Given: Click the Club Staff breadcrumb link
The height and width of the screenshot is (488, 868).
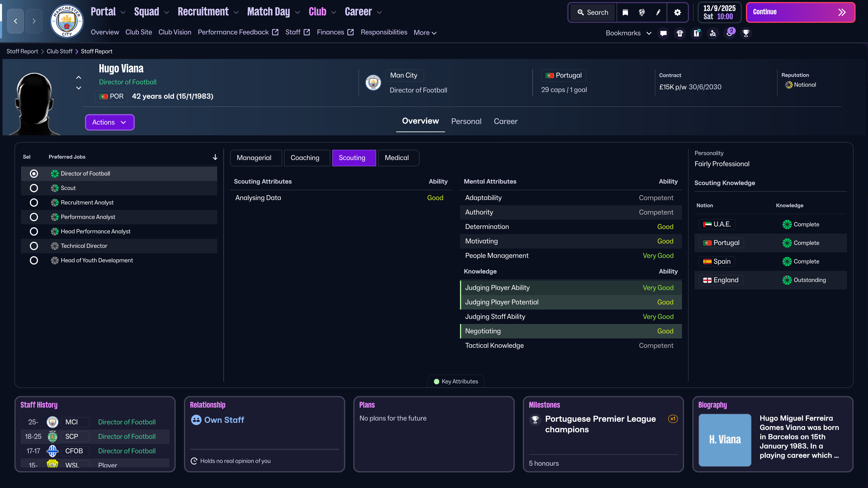Looking at the screenshot, I should pyautogui.click(x=59, y=51).
